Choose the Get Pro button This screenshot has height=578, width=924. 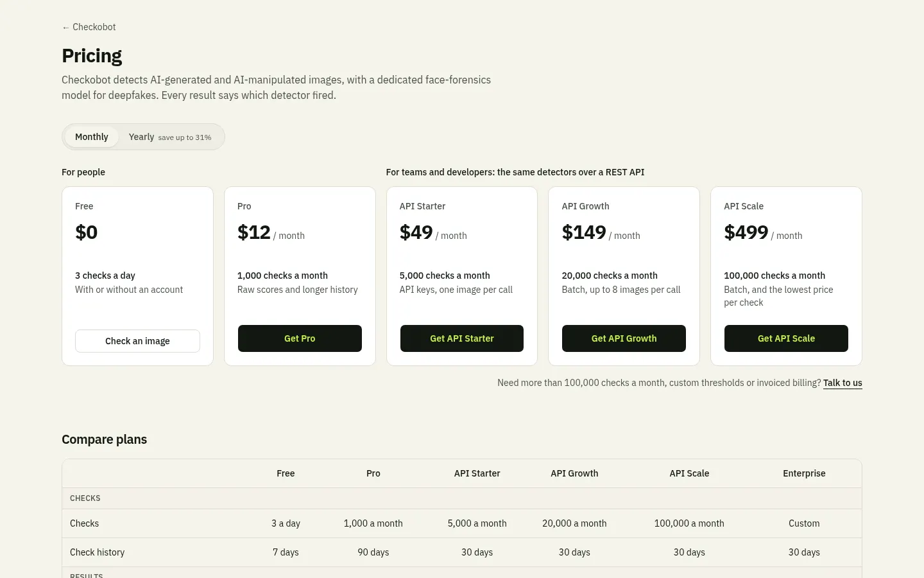click(300, 338)
